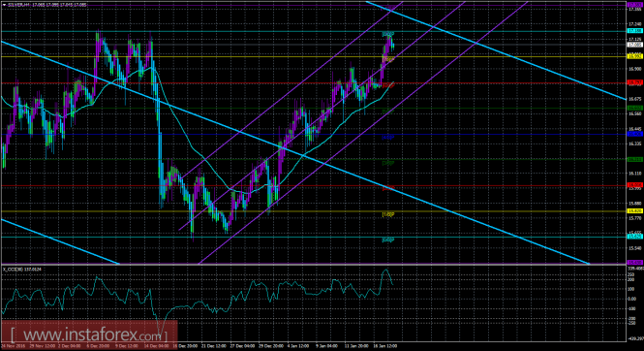Click the yellow 15.820 price level tag
Viewport: 644px width, 351px height.
click(x=635, y=210)
